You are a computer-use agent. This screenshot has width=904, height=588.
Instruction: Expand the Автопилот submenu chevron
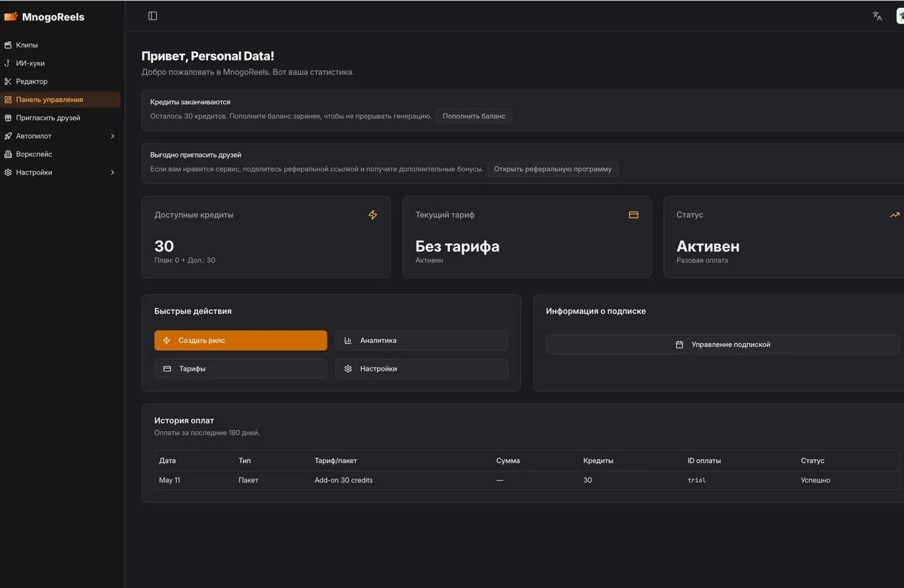coord(112,136)
